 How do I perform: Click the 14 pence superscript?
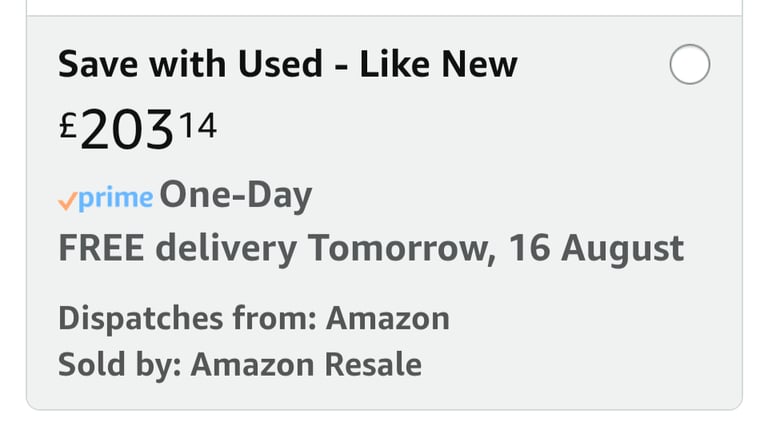click(198, 125)
